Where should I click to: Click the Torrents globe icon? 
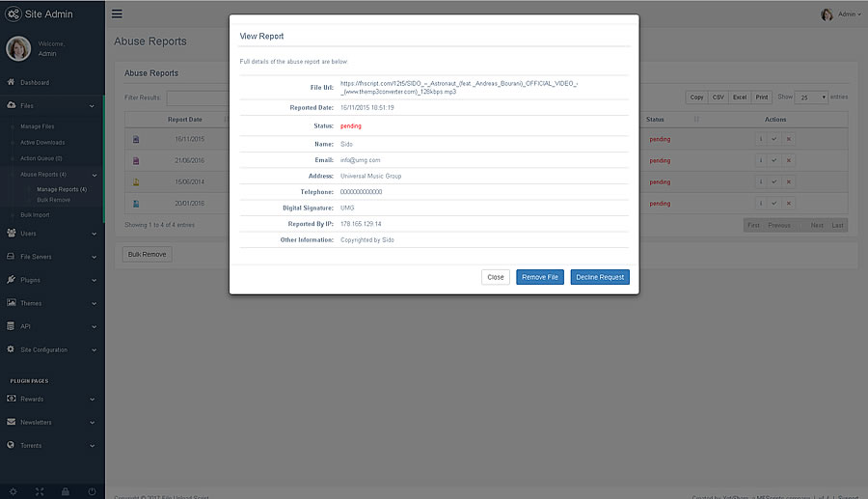[x=11, y=445]
